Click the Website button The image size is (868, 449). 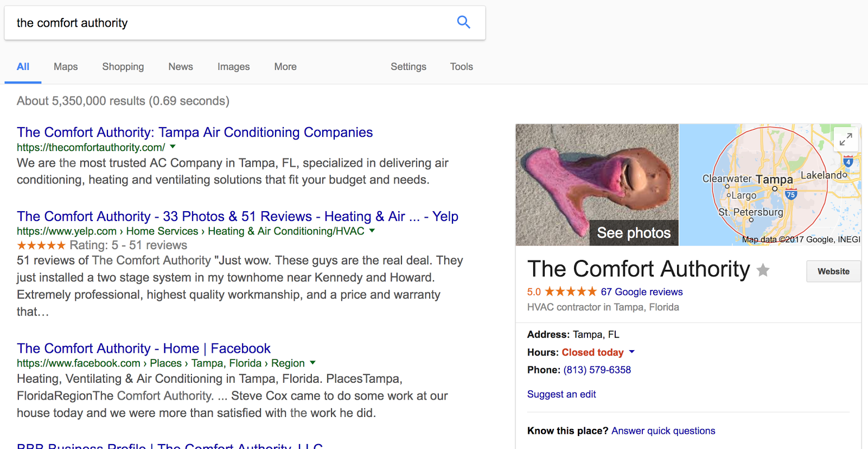(x=833, y=271)
